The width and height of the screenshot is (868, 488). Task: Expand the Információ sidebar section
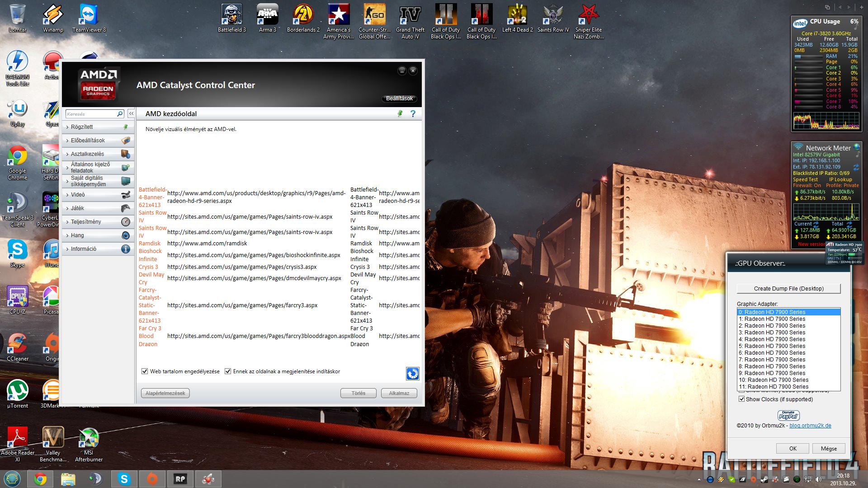pyautogui.click(x=98, y=249)
